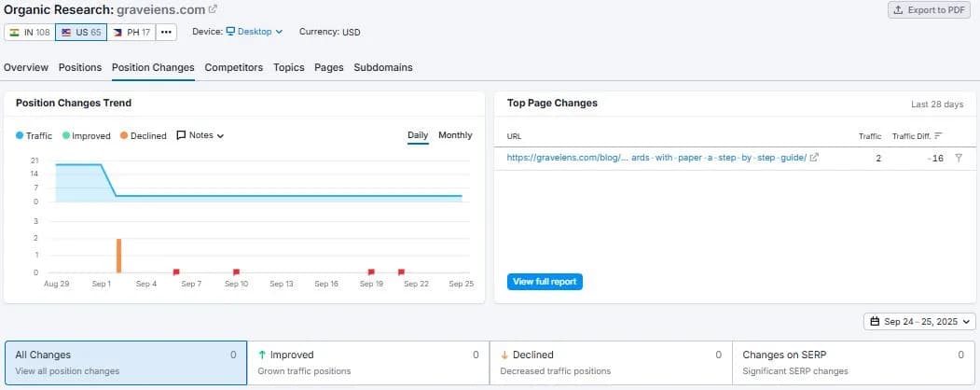Go to Subdomains tab

[x=383, y=67]
